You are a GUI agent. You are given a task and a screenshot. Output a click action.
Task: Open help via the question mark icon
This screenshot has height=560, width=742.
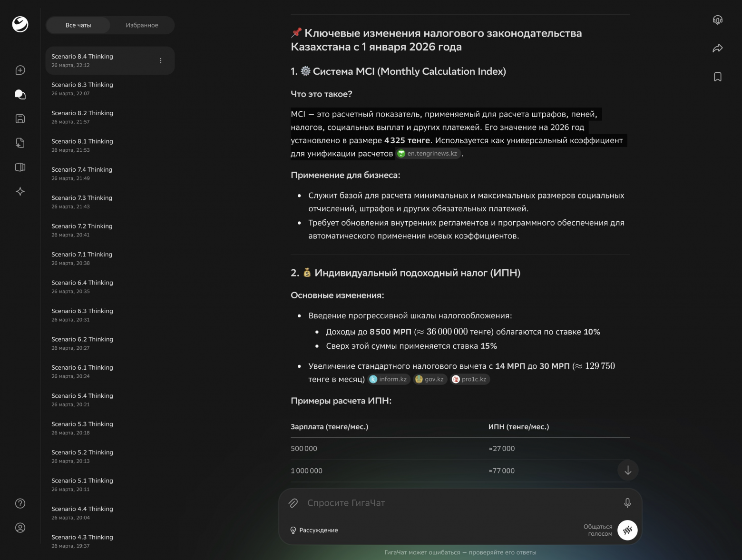[x=20, y=503]
